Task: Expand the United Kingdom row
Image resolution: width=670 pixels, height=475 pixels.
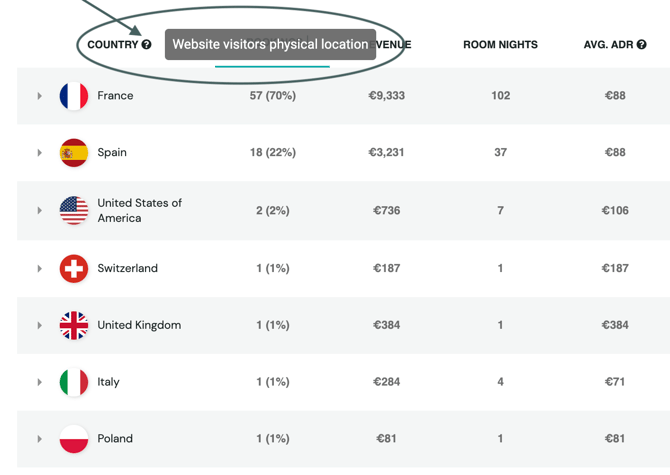Action: (40, 325)
